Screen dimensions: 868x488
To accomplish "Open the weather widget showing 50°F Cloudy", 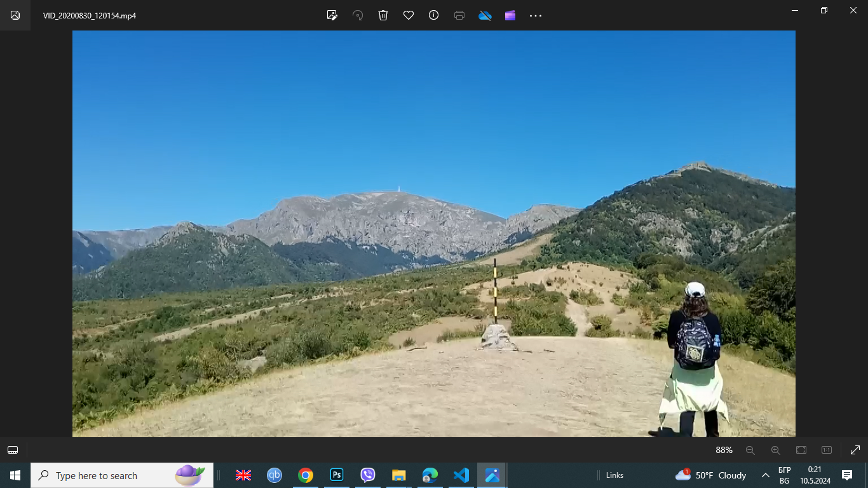I will click(711, 475).
